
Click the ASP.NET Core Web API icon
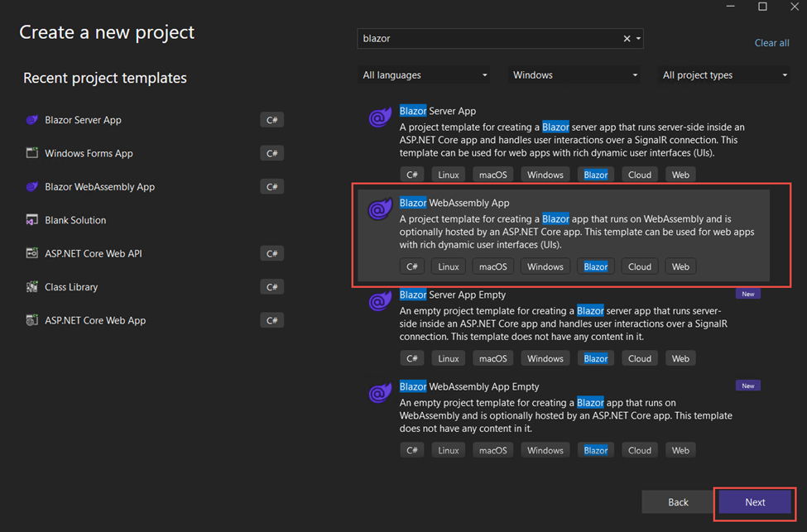(32, 253)
